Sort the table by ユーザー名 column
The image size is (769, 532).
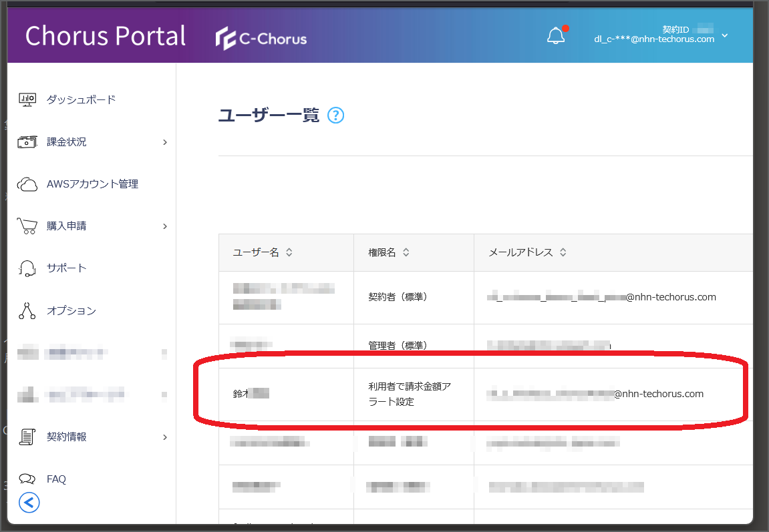289,252
